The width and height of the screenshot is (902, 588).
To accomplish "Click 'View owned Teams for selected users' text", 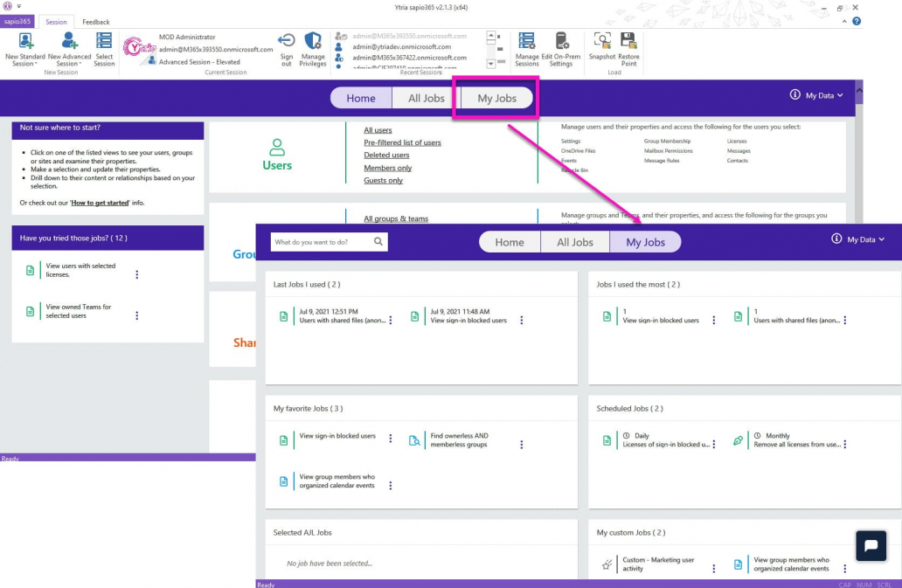I will coord(79,311).
